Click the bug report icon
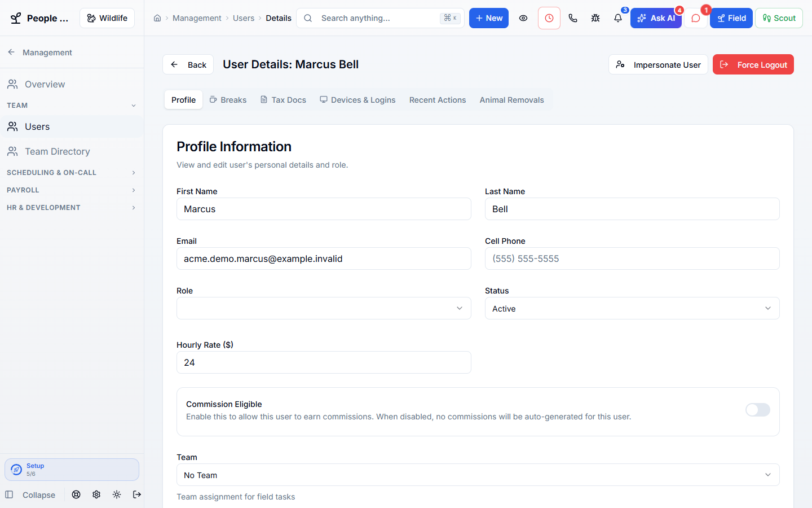The height and width of the screenshot is (508, 812). point(595,18)
